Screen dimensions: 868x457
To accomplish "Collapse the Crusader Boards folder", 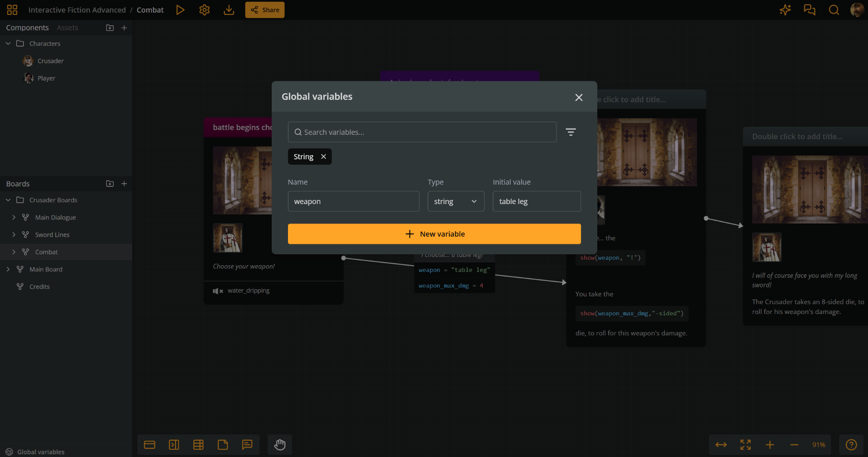I will 8,200.
